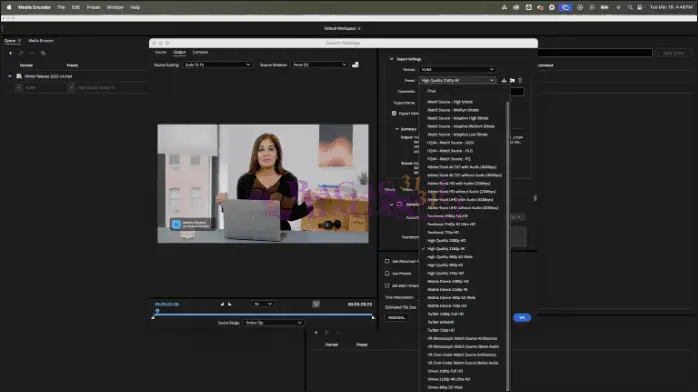Click the blue preview timeline bar
Viewport: 698px width, 392px height.
263,315
